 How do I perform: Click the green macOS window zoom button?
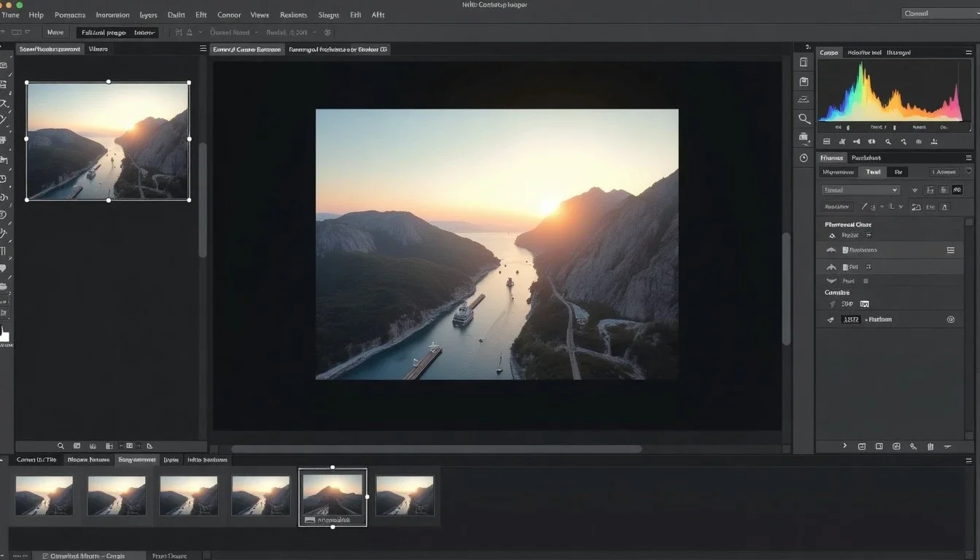[20, 4]
